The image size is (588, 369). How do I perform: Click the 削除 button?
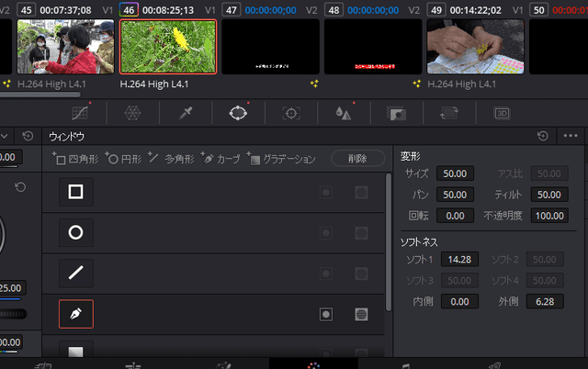point(357,159)
